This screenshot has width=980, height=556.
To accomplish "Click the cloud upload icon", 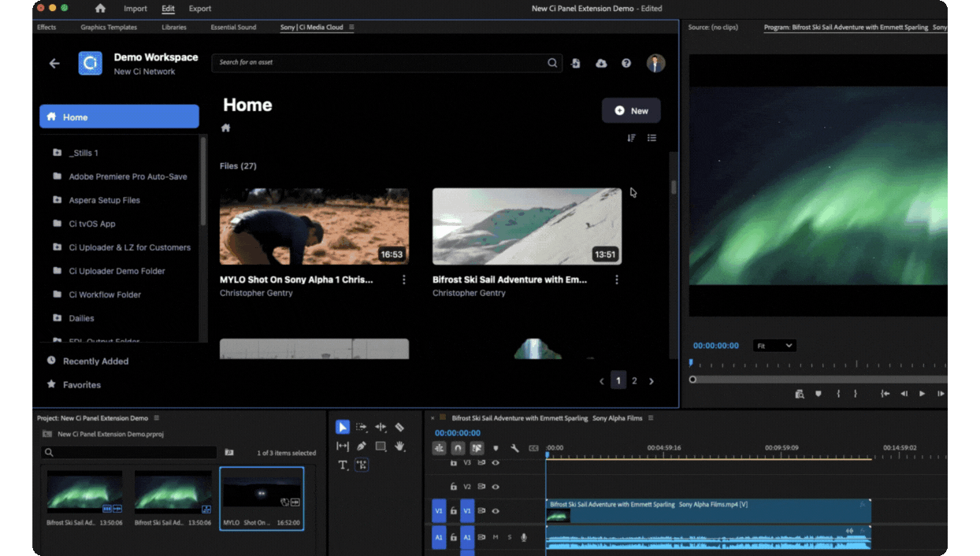I will (601, 63).
